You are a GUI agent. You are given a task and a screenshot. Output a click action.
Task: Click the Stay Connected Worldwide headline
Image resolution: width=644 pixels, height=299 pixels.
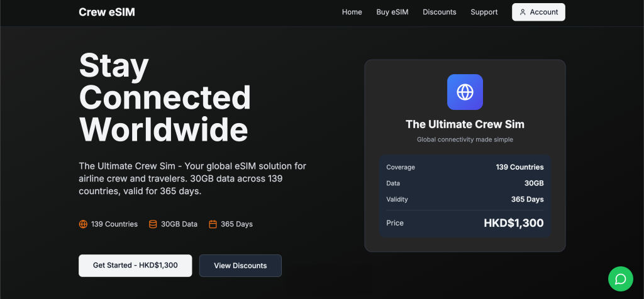pos(165,97)
